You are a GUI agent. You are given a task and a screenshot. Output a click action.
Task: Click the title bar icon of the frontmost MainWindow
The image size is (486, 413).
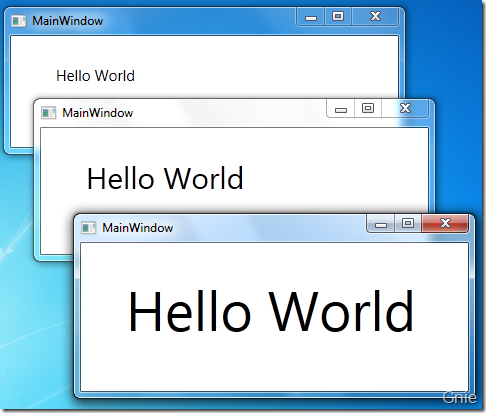[88, 228]
